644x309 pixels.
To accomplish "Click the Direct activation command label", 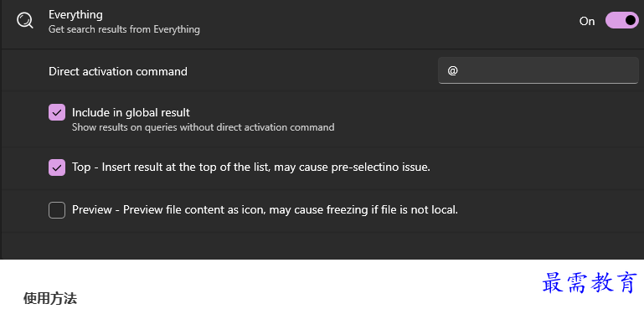I will [118, 71].
